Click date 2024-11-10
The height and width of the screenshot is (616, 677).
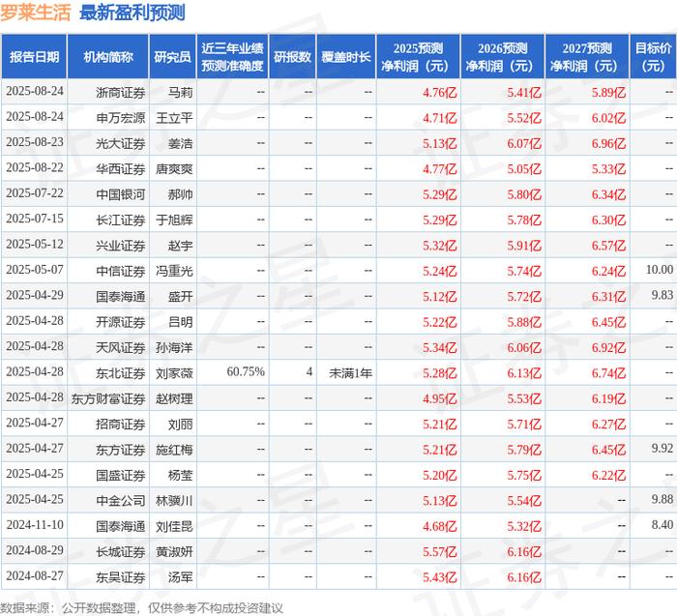tap(35, 524)
